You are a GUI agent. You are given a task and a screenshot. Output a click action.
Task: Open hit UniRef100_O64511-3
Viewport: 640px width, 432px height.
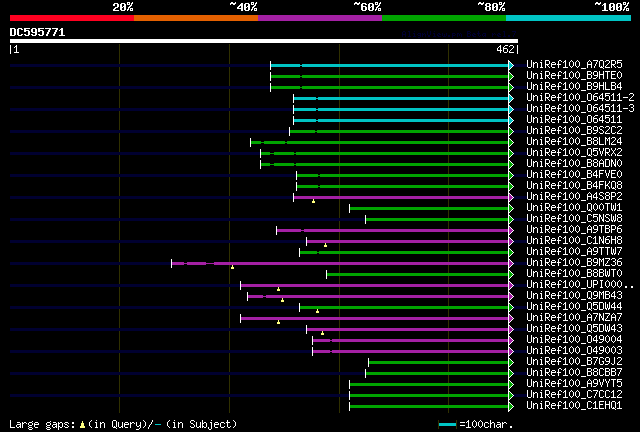pos(580,109)
